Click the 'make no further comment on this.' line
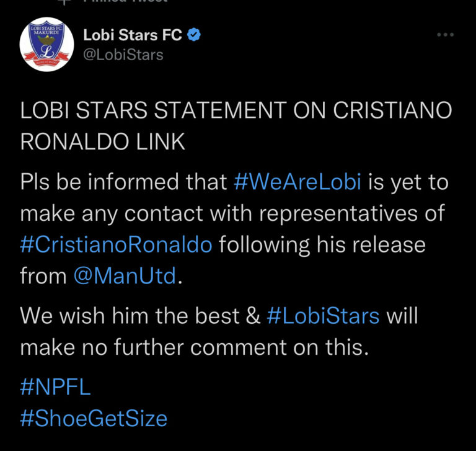This screenshot has height=451, width=476. point(194,346)
